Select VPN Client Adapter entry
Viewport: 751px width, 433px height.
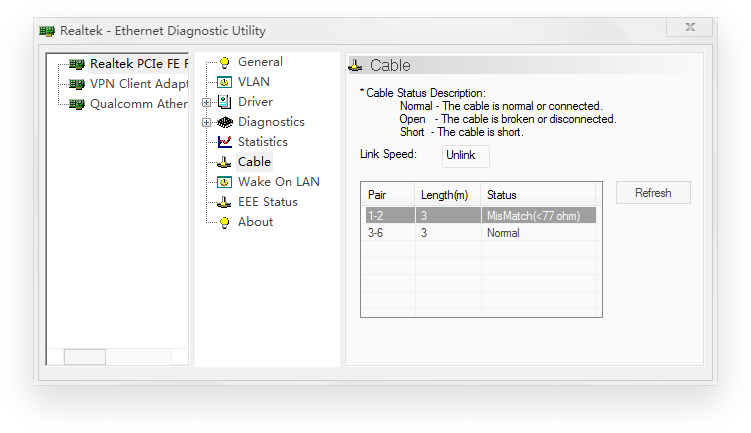(139, 84)
